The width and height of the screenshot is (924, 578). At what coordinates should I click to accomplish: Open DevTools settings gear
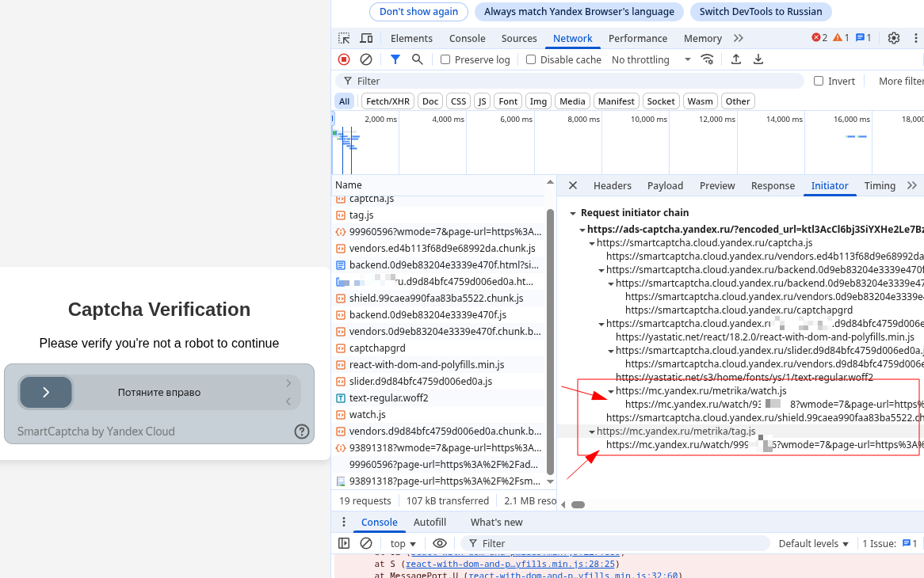[894, 38]
